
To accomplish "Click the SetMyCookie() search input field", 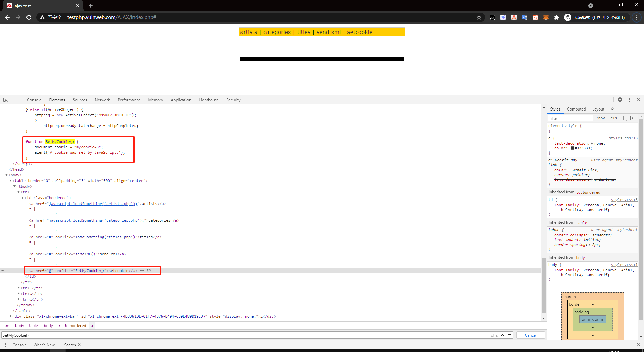I will 134,335.
